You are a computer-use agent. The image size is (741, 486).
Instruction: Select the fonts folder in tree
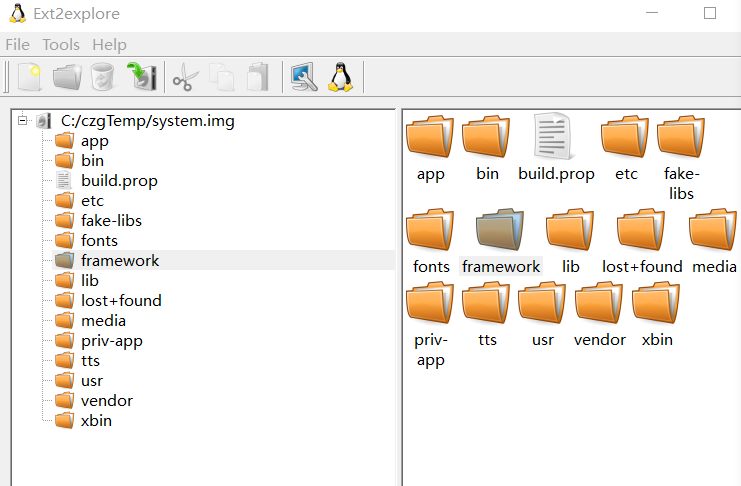99,241
